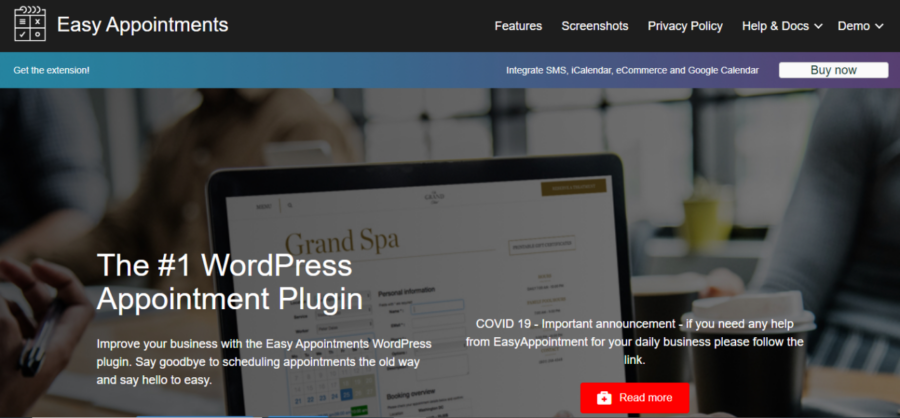Open the Easy Appointments site title link
The width and height of the screenshot is (900, 418).
(142, 25)
